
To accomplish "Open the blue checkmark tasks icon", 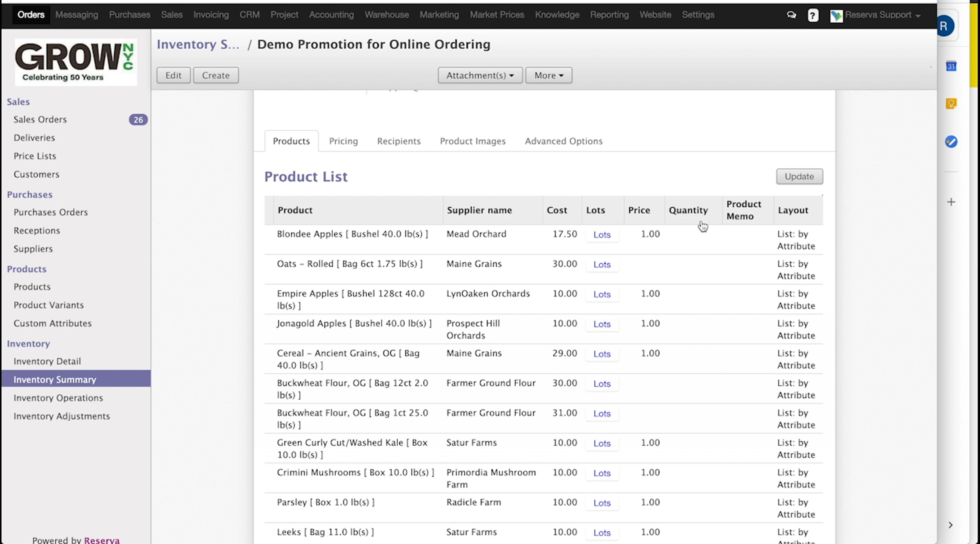I will pos(951,142).
